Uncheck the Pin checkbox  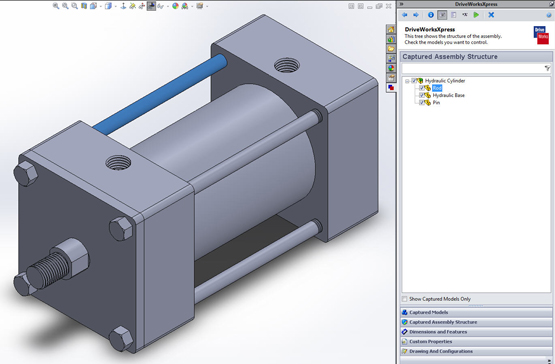[422, 102]
